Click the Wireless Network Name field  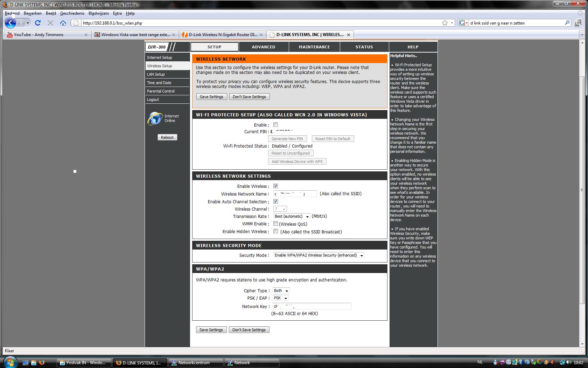(295, 194)
